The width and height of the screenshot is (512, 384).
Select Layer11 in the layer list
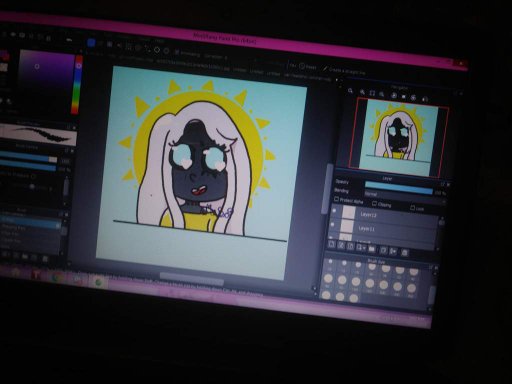(x=383, y=228)
